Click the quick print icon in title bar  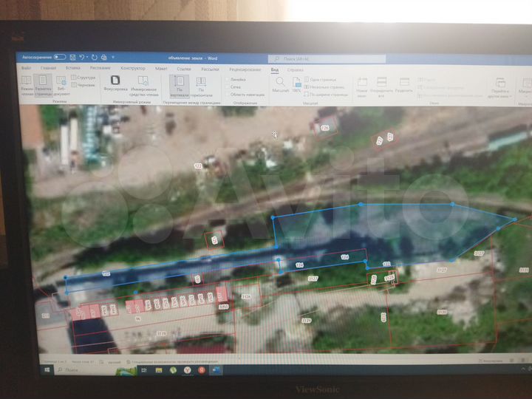pyautogui.click(x=104, y=58)
